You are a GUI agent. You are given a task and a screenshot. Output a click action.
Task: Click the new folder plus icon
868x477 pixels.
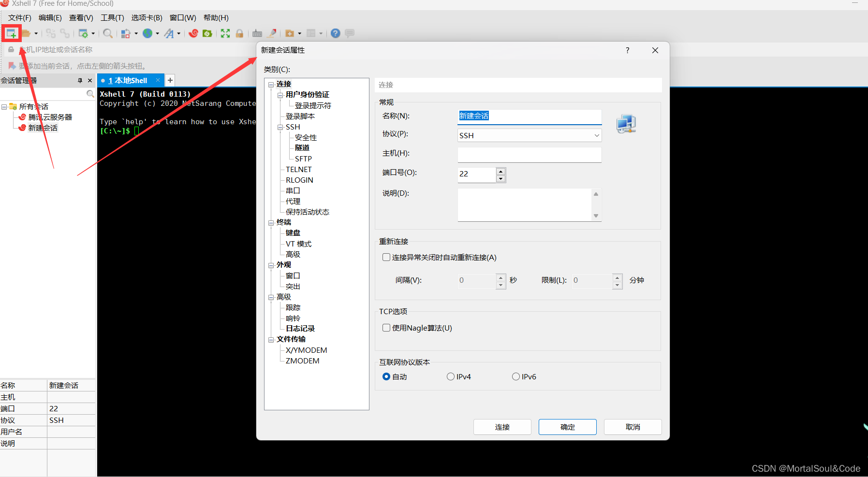tap(290, 33)
